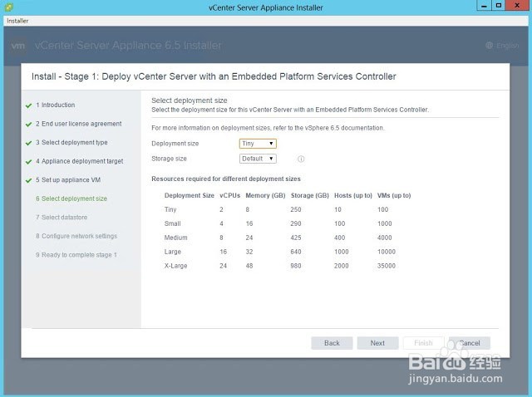
Task: Click the Small row label in table
Action: (172, 223)
